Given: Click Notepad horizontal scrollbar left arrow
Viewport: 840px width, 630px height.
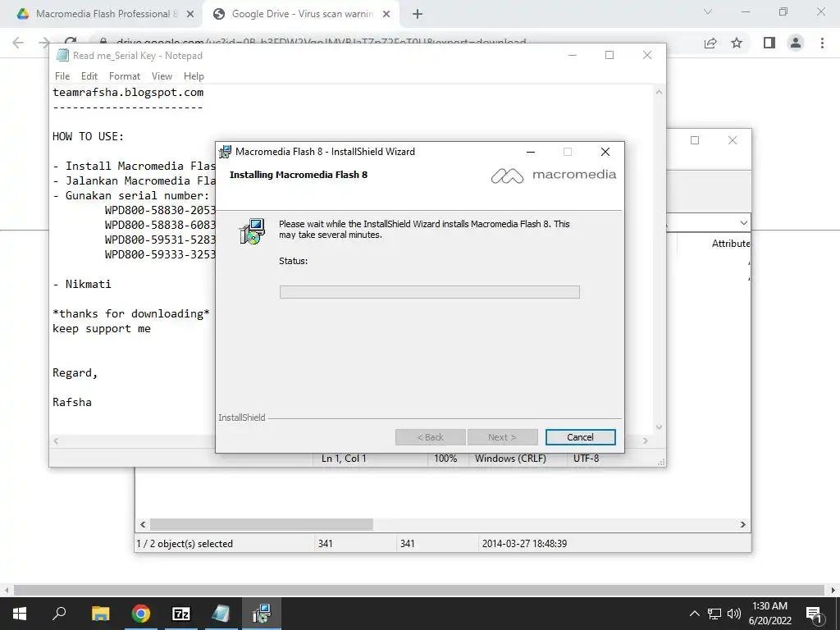Looking at the screenshot, I should click(56, 441).
